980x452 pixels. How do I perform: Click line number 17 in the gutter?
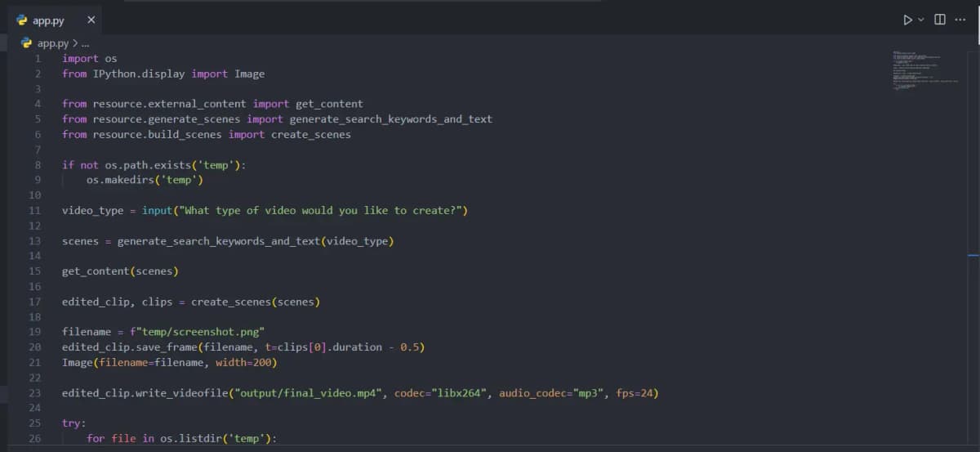pos(34,302)
